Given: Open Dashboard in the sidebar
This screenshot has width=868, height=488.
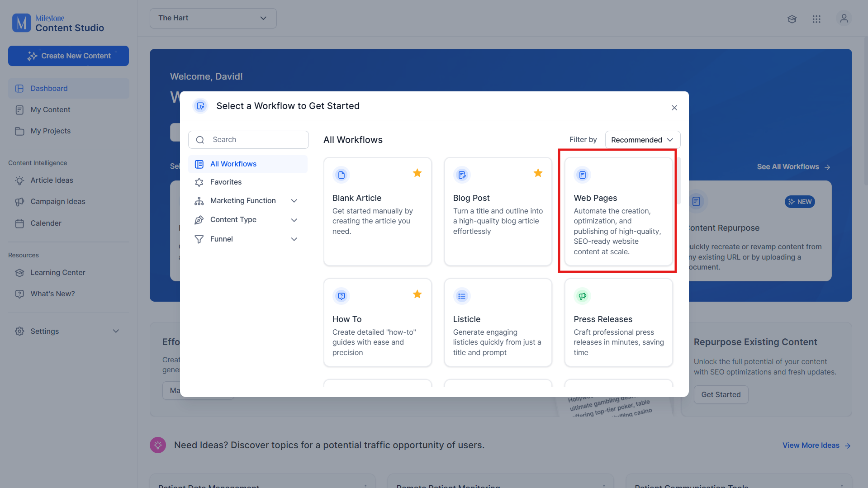Looking at the screenshot, I should click(68, 88).
